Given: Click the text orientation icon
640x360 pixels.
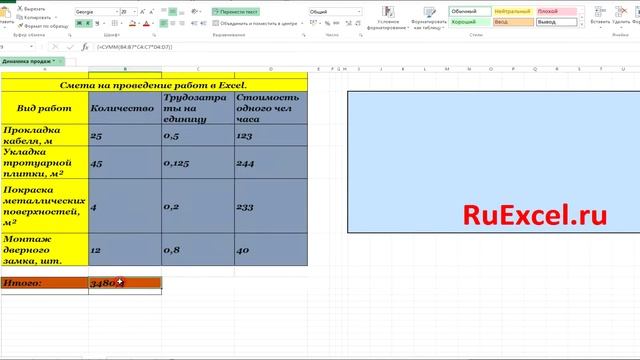Looking at the screenshot, I should 195,11.
